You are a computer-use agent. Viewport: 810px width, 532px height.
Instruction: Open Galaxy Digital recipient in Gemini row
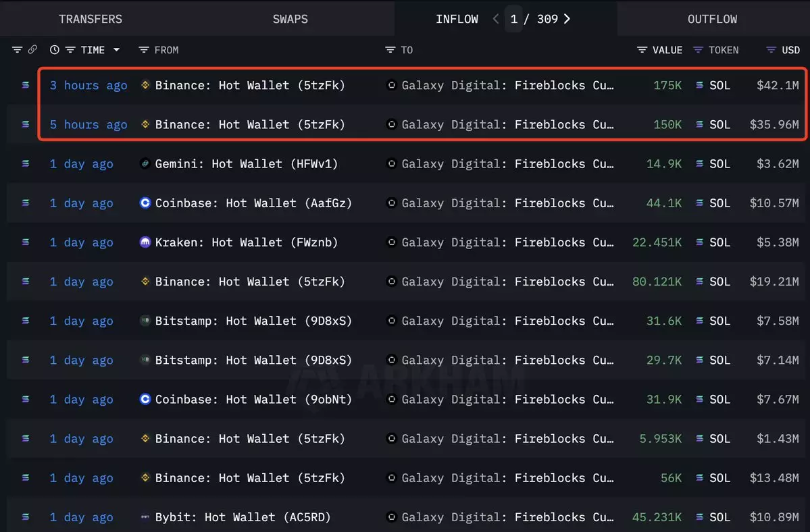(508, 163)
